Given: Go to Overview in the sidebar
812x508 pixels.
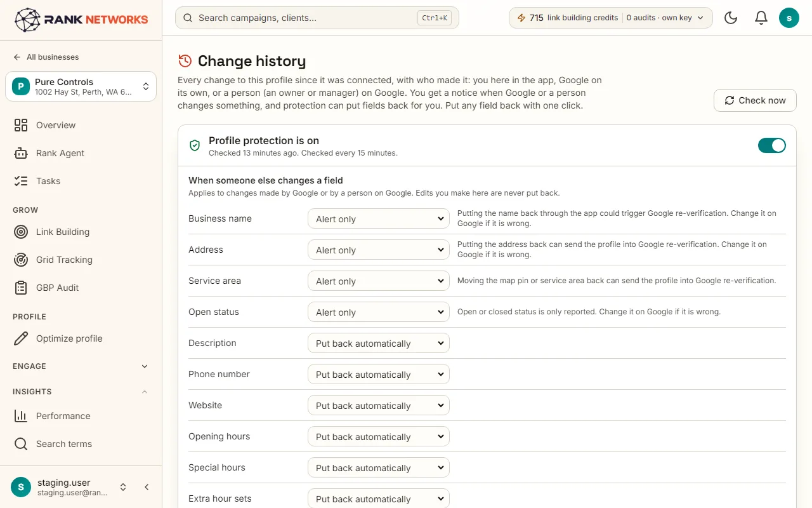Looking at the screenshot, I should [x=81, y=125].
